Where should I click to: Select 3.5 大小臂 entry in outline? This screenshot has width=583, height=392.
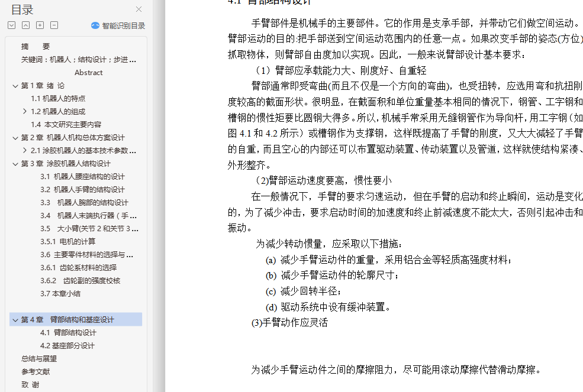[x=89, y=228]
